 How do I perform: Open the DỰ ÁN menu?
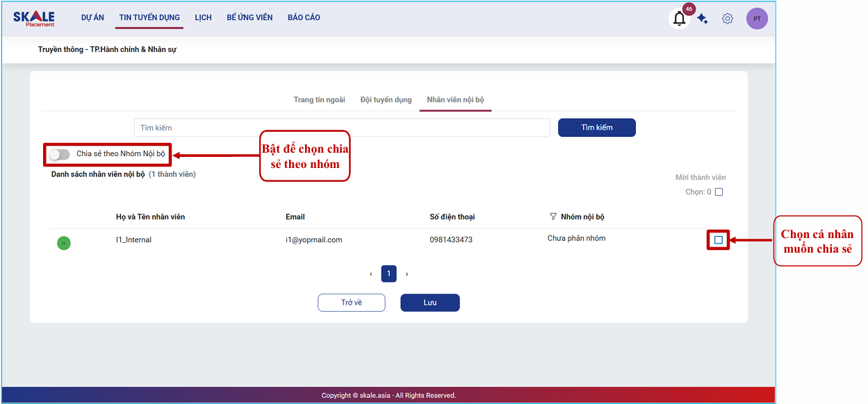point(92,17)
